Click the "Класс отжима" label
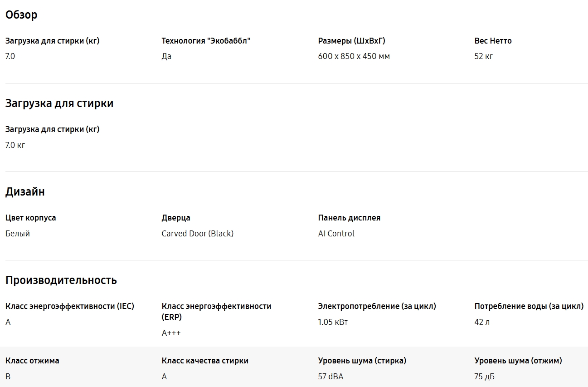588x387 pixels. click(x=32, y=361)
